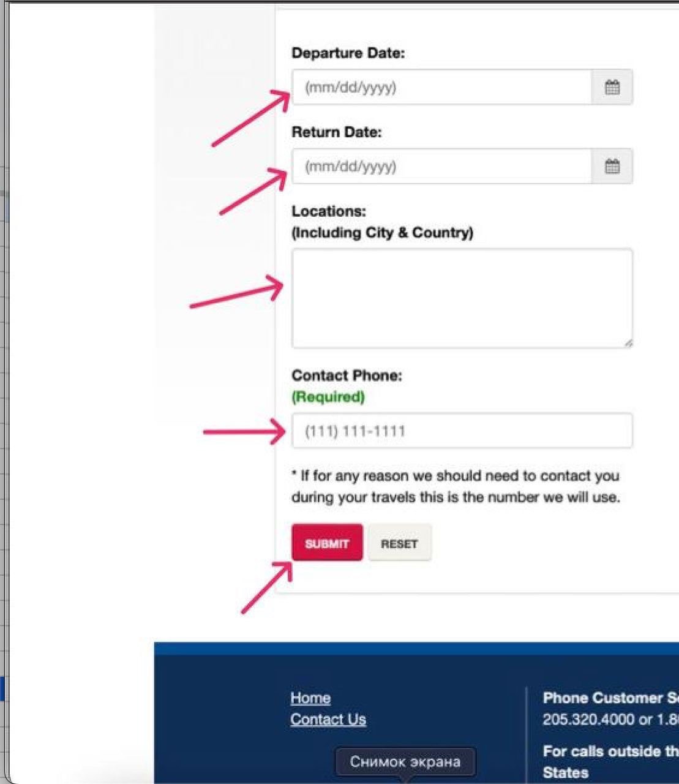
Task: Click into the Locations text area
Action: [462, 298]
